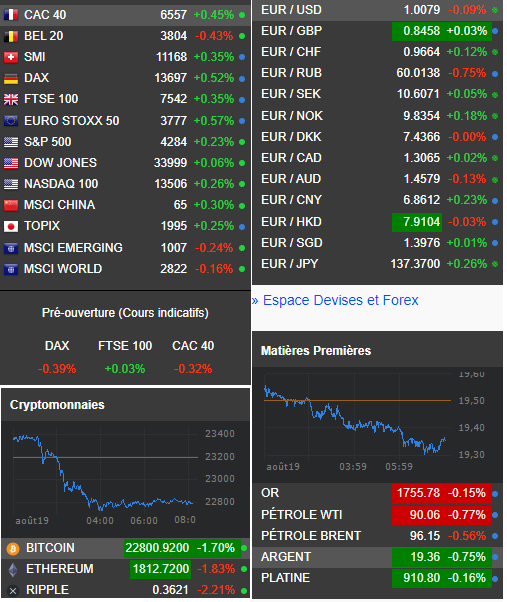The height and width of the screenshot is (602, 507).
Task: Open the CAC 40 index name
Action: coord(45,15)
